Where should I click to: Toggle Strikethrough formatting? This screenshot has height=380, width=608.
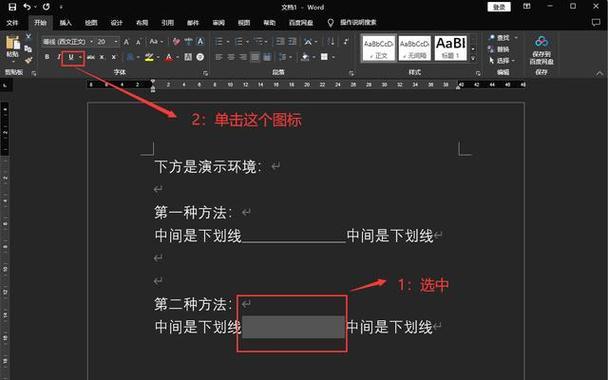click(x=91, y=57)
